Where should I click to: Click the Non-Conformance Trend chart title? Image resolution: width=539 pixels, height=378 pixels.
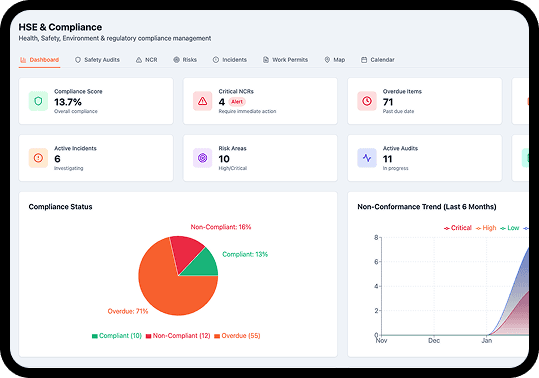[x=427, y=207]
